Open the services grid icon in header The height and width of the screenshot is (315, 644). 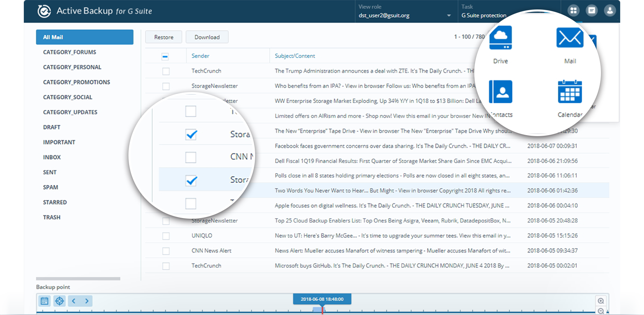[573, 10]
